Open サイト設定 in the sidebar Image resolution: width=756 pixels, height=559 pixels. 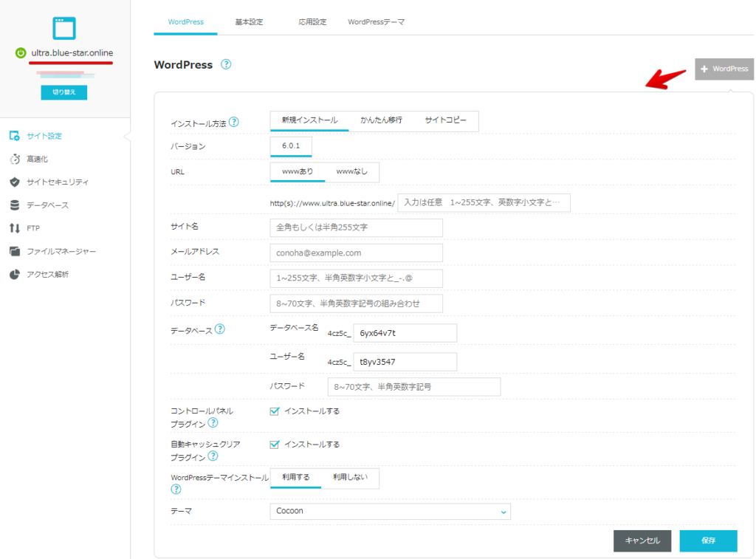pos(44,136)
